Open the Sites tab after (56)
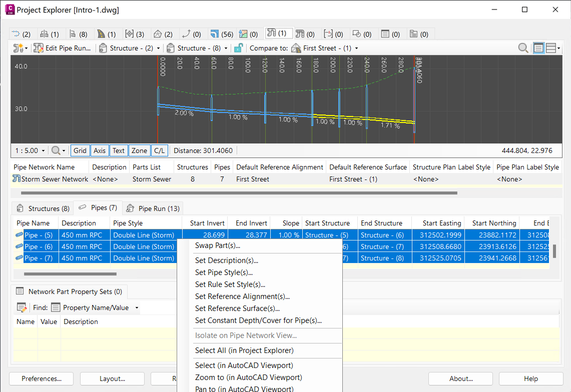This screenshot has width=571, height=392. pyautogui.click(x=248, y=34)
